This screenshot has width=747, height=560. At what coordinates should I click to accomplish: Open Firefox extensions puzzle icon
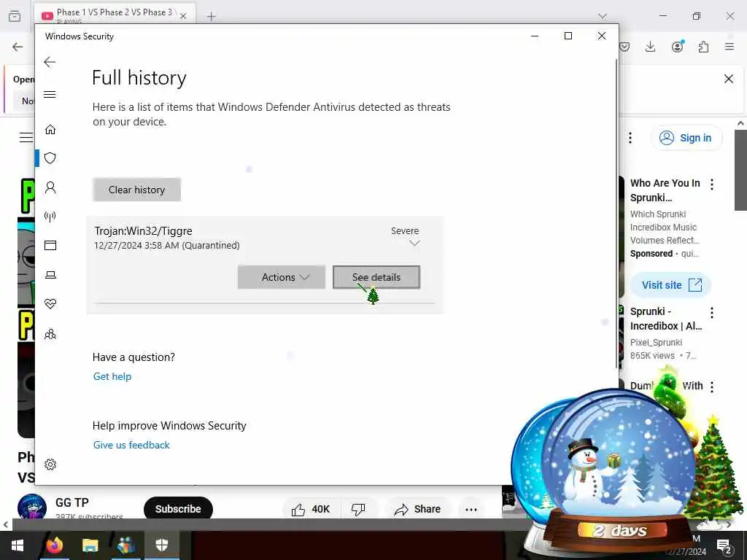703,47
